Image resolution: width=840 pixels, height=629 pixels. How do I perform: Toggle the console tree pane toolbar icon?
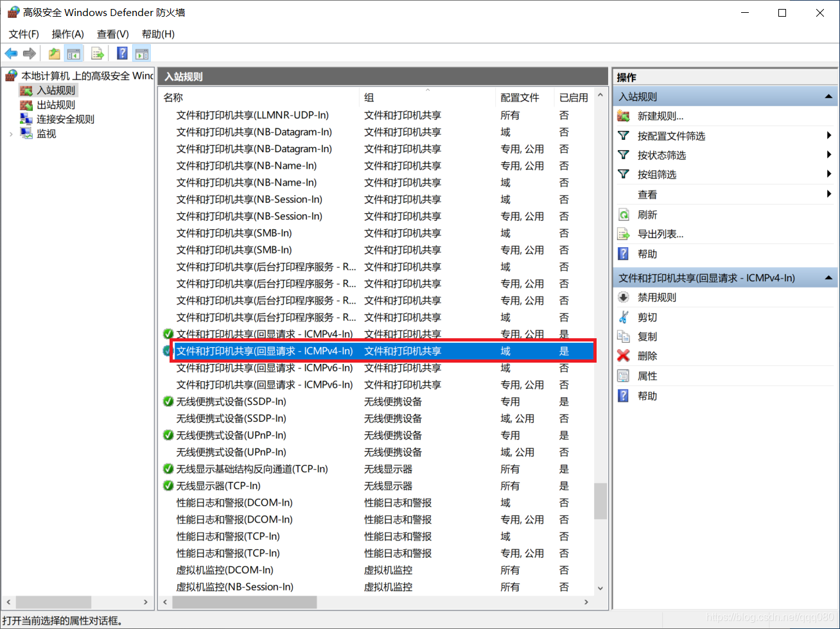pyautogui.click(x=74, y=53)
